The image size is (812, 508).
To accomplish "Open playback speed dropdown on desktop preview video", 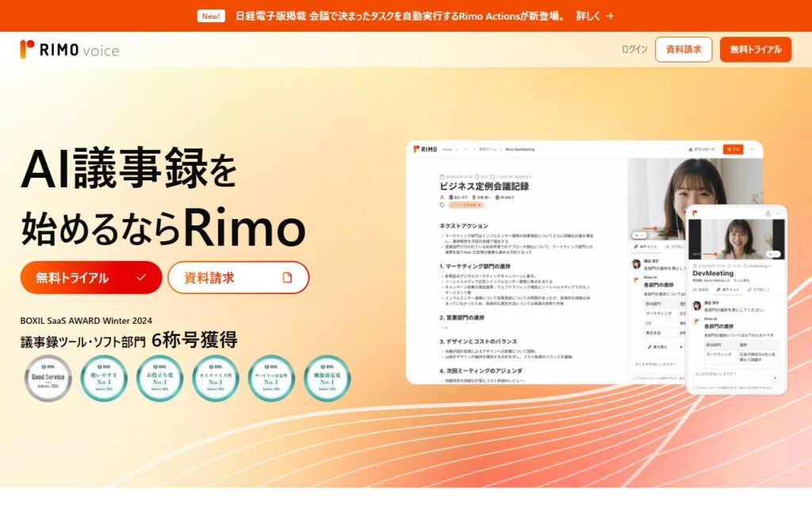I will tap(640, 235).
